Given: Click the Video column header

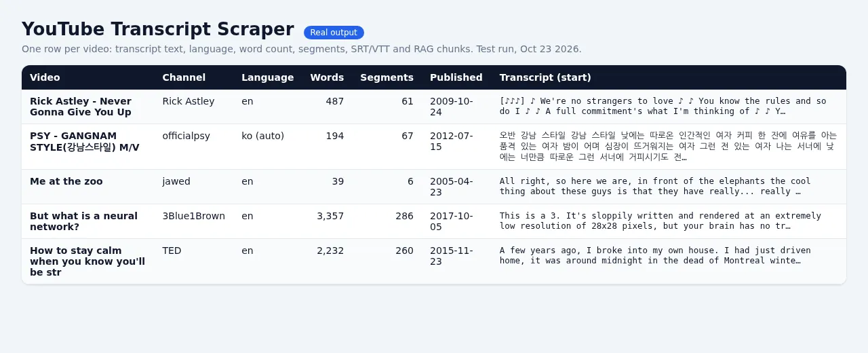Looking at the screenshot, I should point(45,77).
